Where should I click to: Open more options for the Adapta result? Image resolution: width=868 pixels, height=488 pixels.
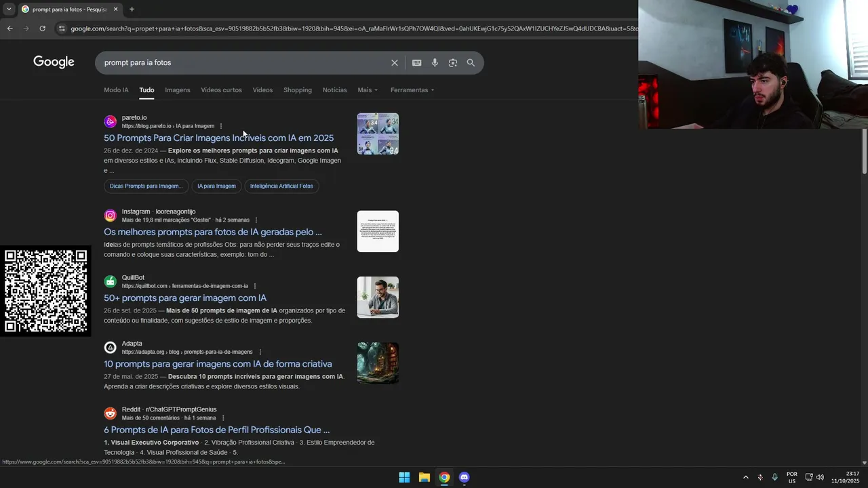tap(260, 352)
